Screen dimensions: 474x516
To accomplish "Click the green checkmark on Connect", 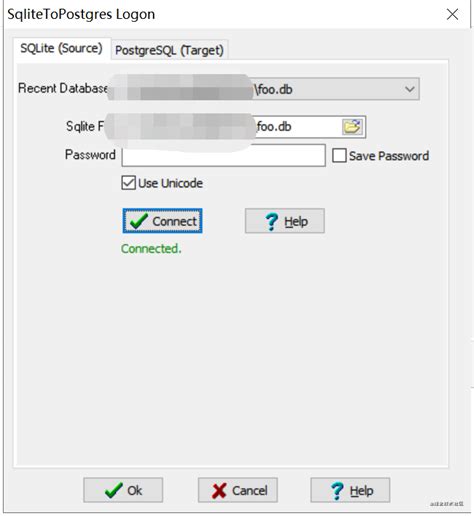I will (x=138, y=221).
